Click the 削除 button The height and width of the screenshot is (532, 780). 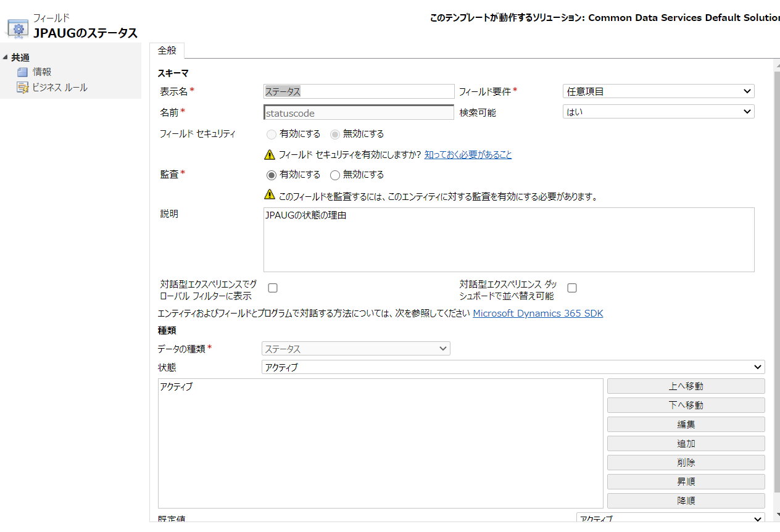point(686,463)
